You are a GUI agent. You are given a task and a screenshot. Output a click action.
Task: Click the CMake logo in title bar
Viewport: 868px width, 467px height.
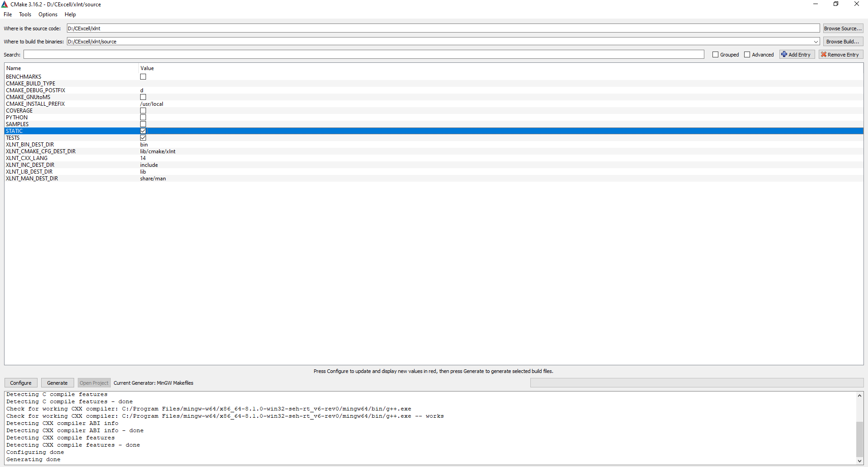point(5,4)
